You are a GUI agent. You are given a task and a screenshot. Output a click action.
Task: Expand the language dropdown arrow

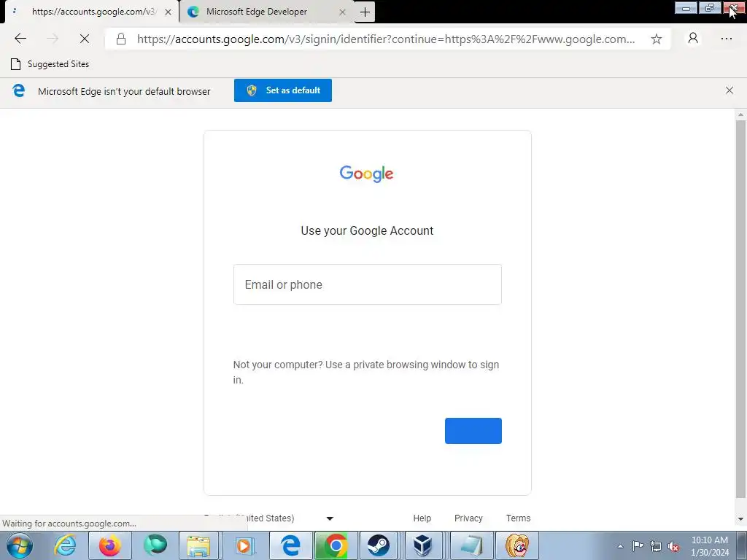click(x=330, y=518)
